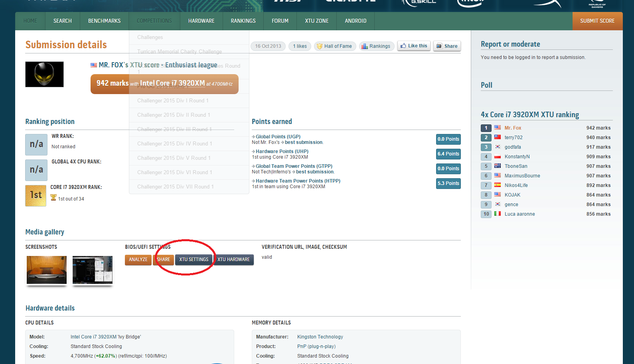This screenshot has width=634, height=364.
Task: Open Hardware Points (UHP) link
Action: [282, 152]
